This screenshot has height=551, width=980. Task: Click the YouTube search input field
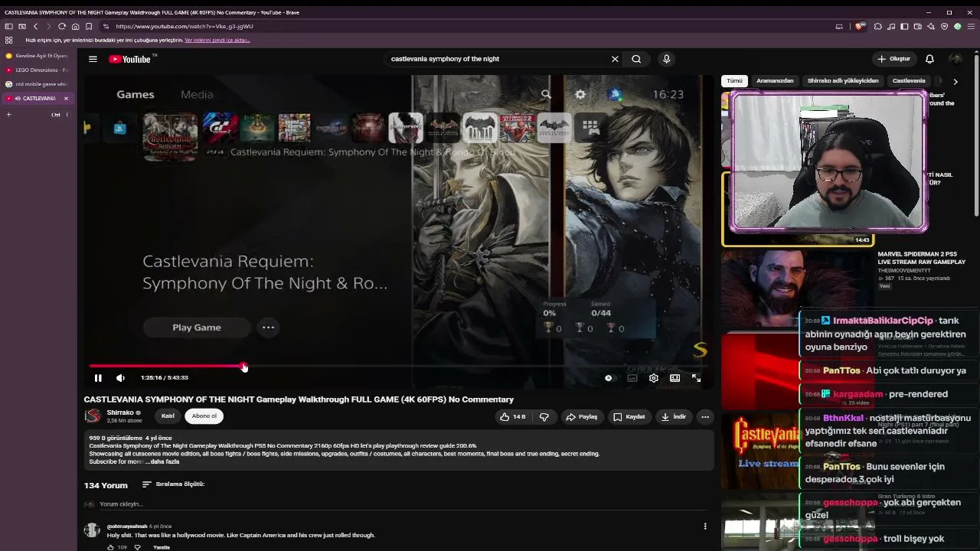pos(498,59)
